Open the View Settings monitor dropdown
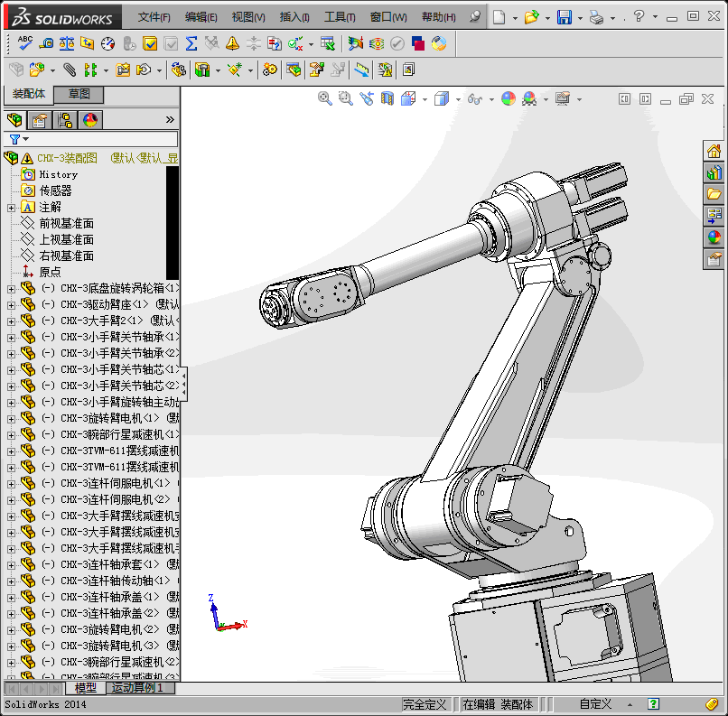 coord(580,99)
